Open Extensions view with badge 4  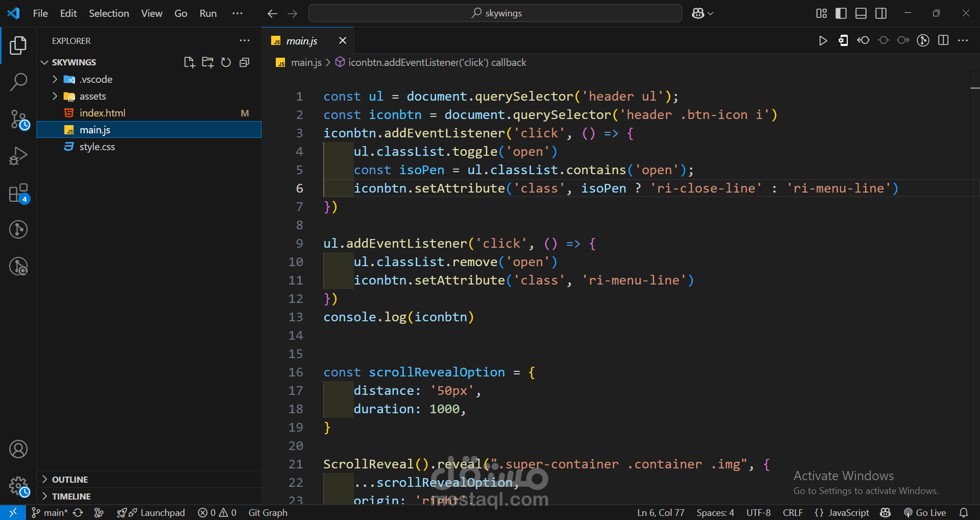click(19, 194)
